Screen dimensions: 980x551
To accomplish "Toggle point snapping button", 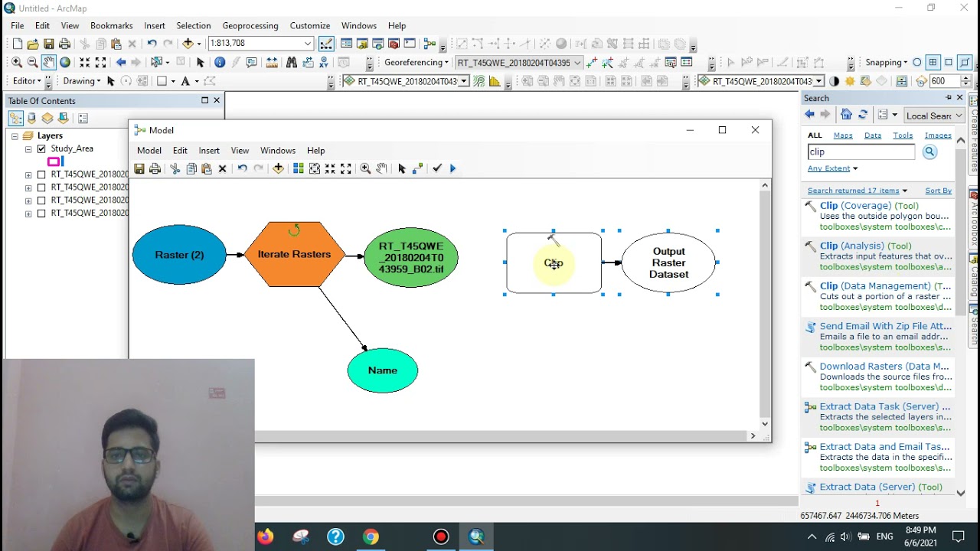I will [x=916, y=62].
